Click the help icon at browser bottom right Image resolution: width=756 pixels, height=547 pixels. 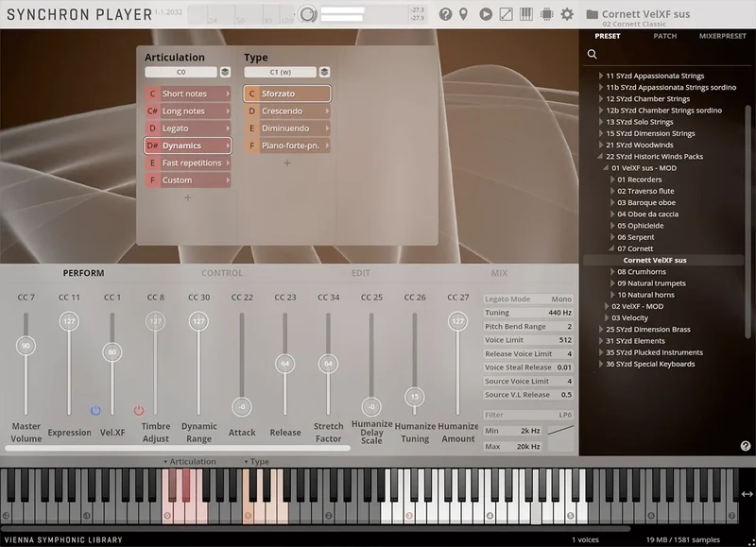tap(746, 446)
